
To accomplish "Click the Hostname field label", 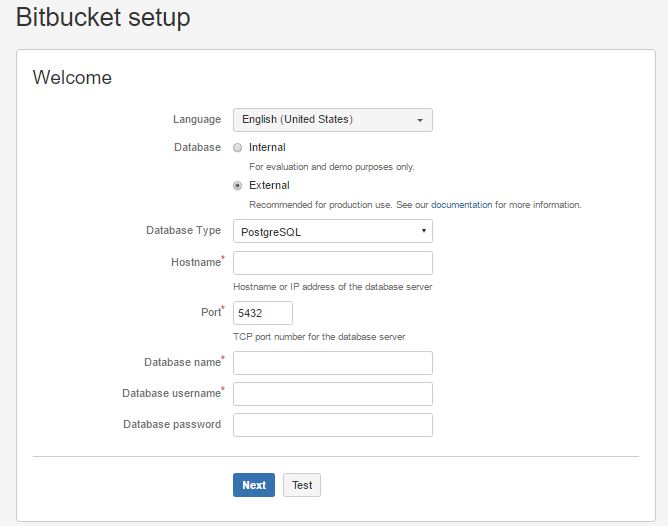I will [195, 262].
